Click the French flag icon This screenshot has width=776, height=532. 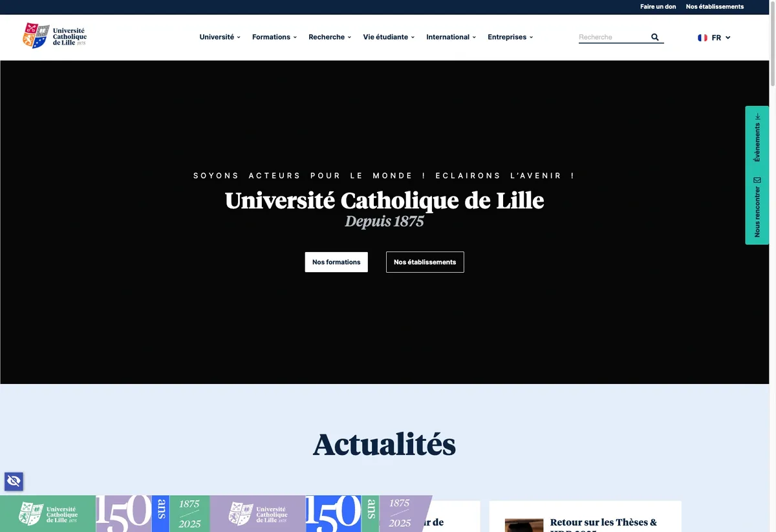[x=702, y=37]
